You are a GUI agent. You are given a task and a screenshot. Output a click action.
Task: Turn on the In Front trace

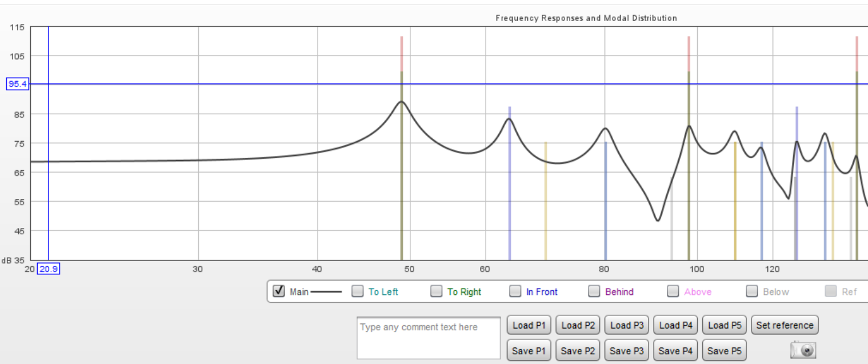(x=515, y=291)
